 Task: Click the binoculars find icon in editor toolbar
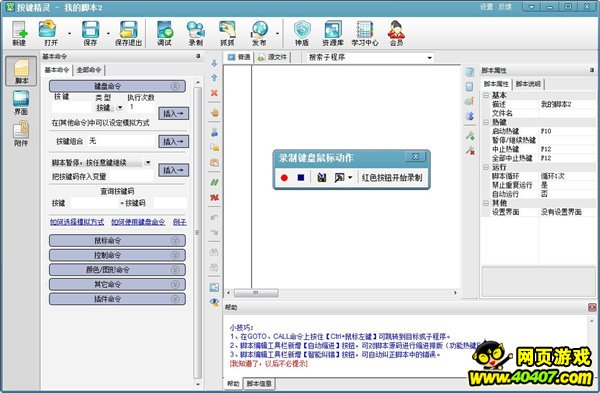click(x=214, y=252)
